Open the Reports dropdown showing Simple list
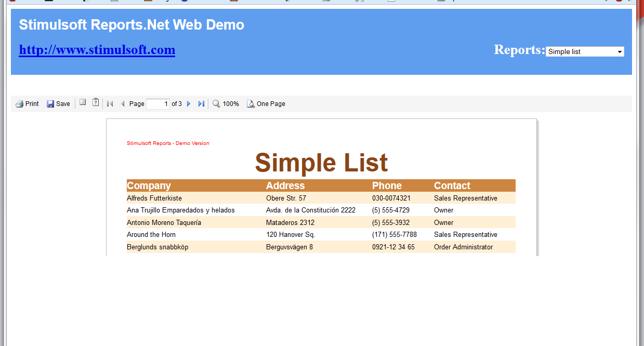The height and width of the screenshot is (346, 644). coord(585,51)
